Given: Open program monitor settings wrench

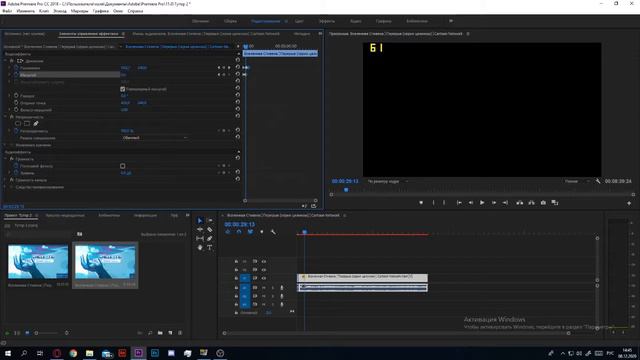Looking at the screenshot, I should click(x=598, y=181).
